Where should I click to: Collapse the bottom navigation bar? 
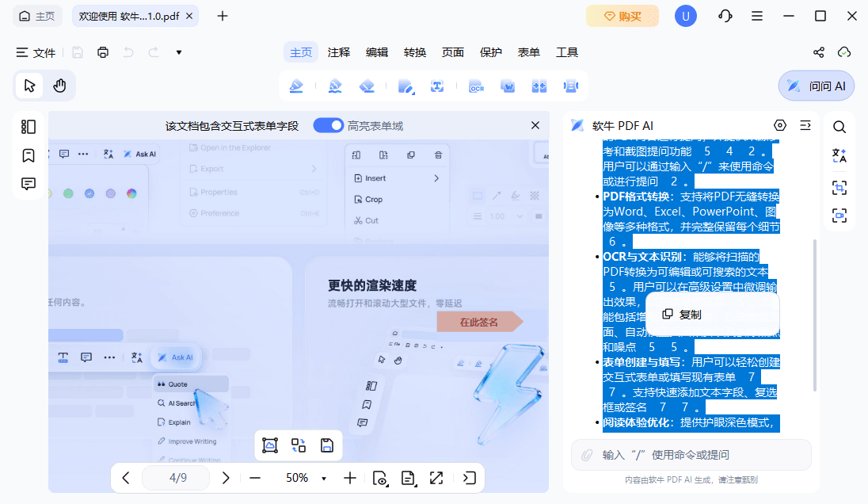tap(469, 478)
